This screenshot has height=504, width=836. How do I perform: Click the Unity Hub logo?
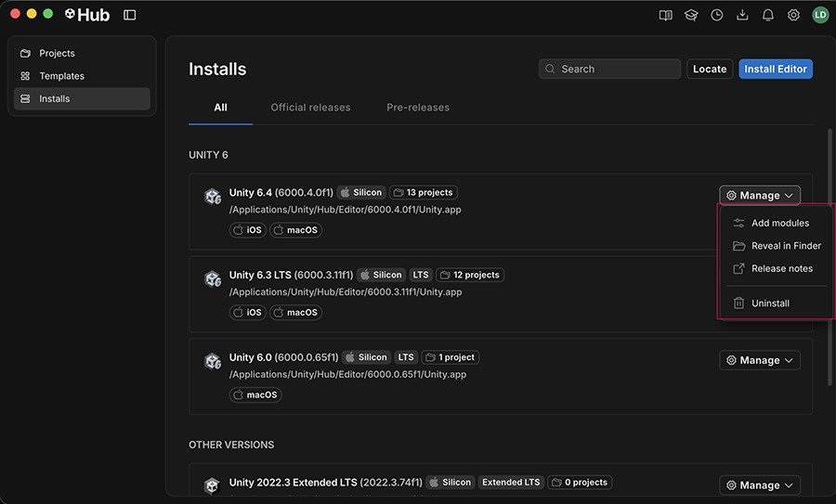[x=87, y=15]
